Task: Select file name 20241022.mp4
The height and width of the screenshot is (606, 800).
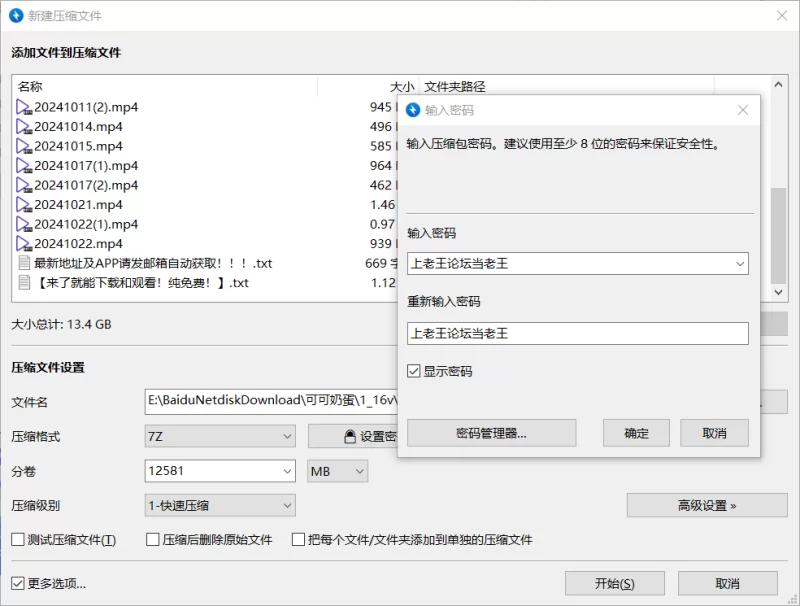Action: pos(79,244)
